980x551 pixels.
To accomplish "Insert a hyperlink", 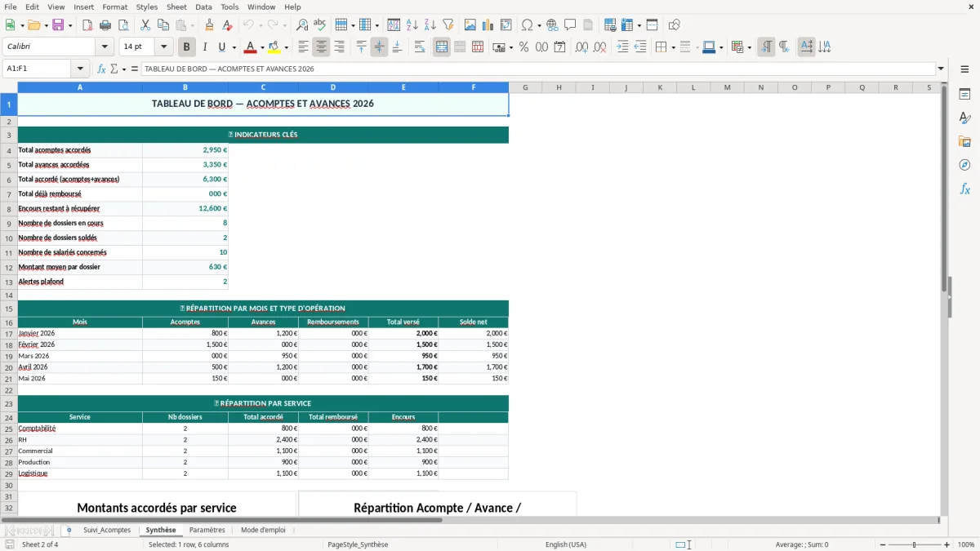I will tap(552, 25).
